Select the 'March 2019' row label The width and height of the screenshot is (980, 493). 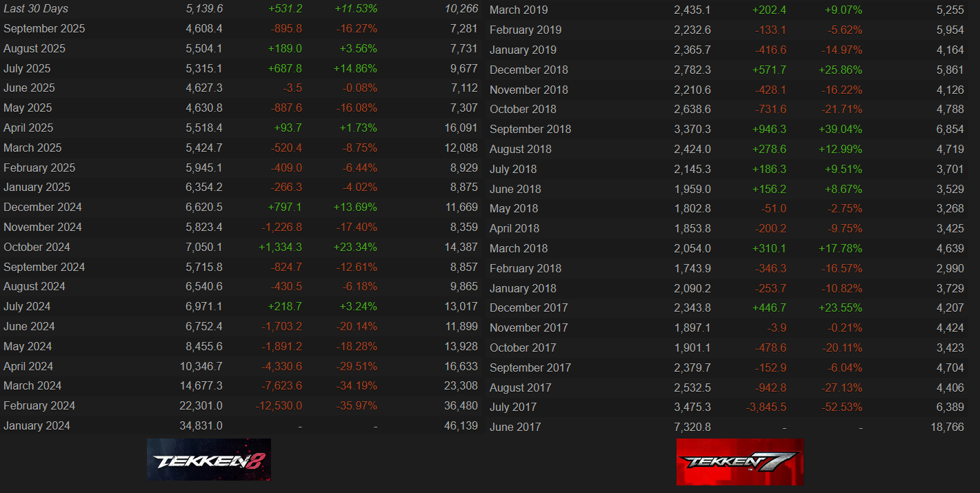[519, 10]
